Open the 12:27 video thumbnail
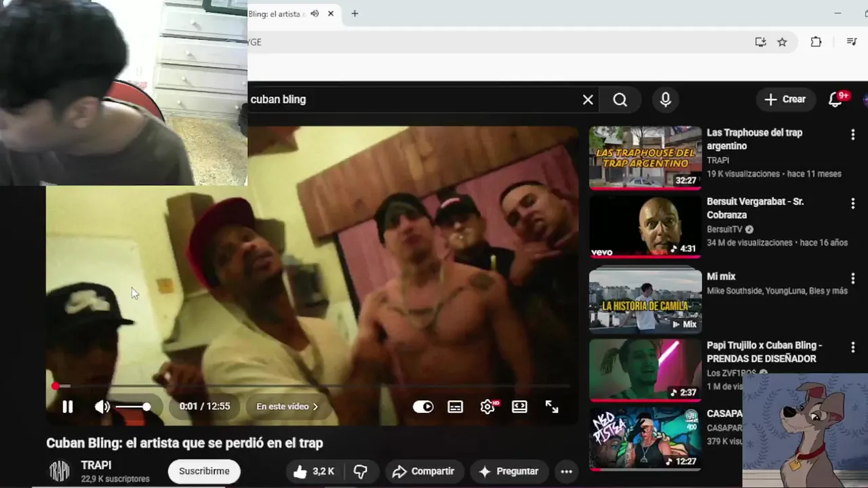Image resolution: width=868 pixels, height=488 pixels. click(x=645, y=438)
